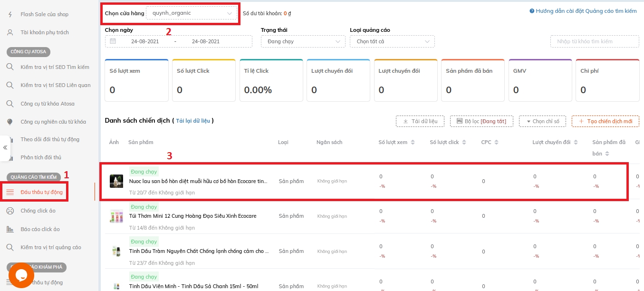Expand the Trạng thái status dropdown
The image size is (644, 291).
303,41
